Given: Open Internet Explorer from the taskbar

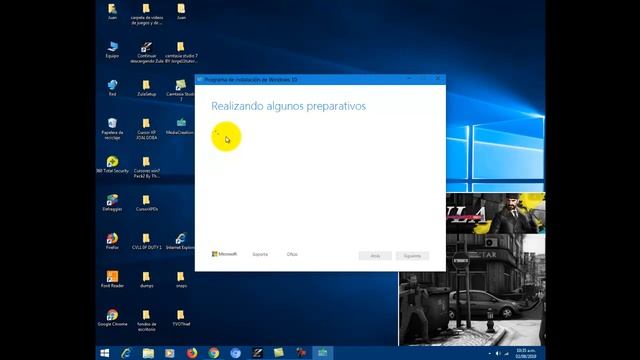Looking at the screenshot, I should click(126, 353).
